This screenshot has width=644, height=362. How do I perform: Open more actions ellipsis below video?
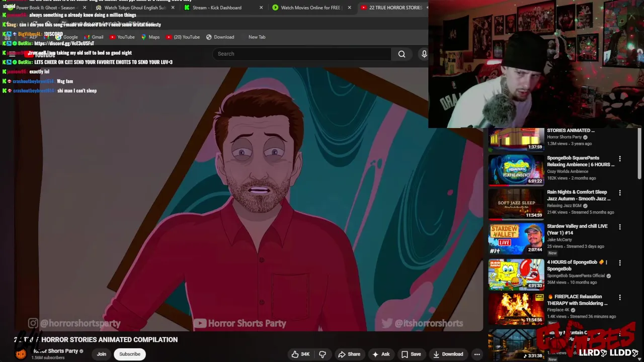[x=477, y=354]
